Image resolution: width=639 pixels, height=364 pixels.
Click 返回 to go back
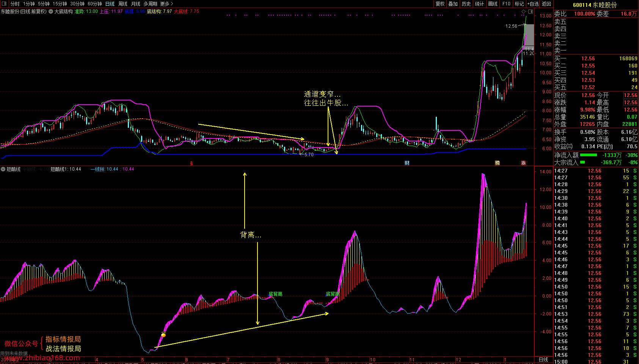[546, 4]
